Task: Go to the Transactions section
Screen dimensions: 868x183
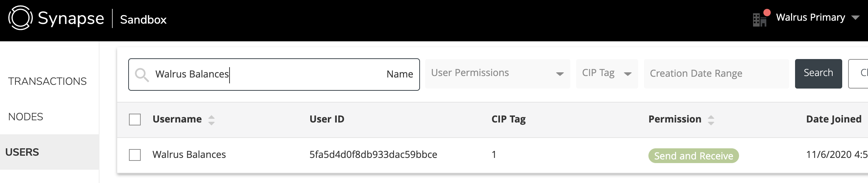Action: click(48, 81)
